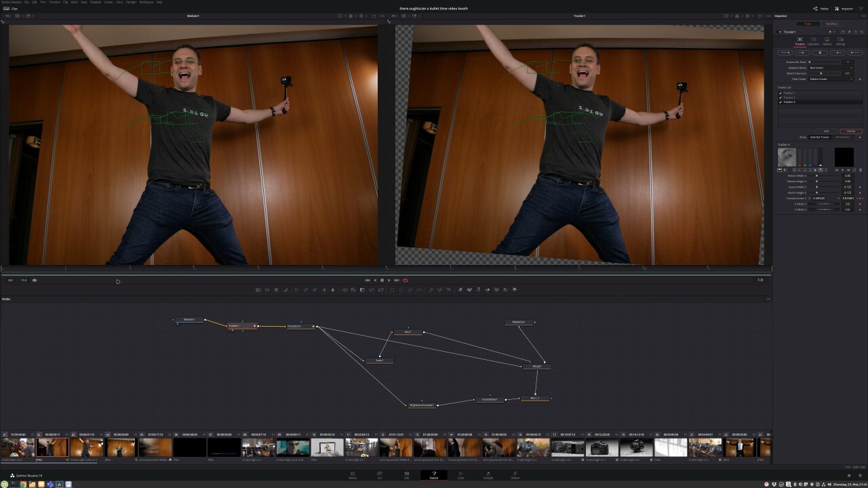Switch to the Modifiers tab in Inspector
Image resolution: width=868 pixels, height=488 pixels.
832,24
